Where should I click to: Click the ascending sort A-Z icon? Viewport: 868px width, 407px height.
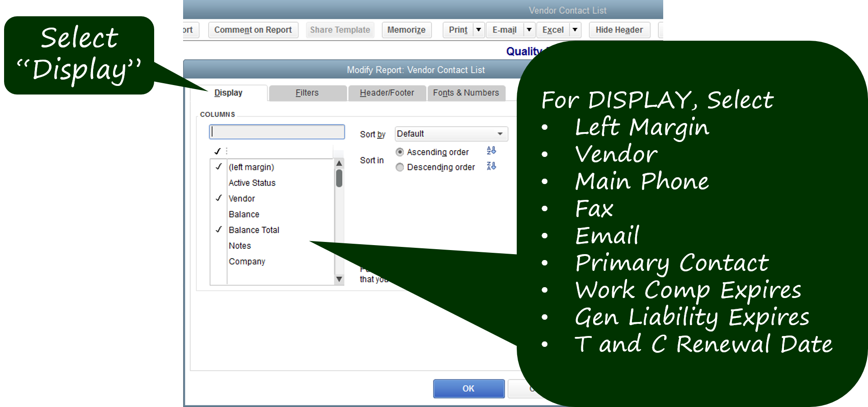click(491, 151)
